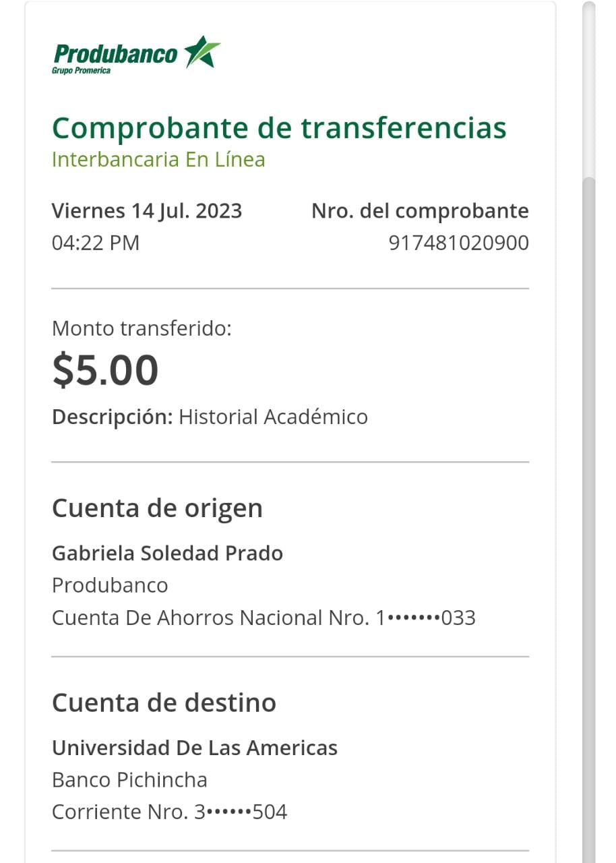This screenshot has height=863, width=616.
Task: Click the Historial Académico description text
Action: [x=273, y=417]
